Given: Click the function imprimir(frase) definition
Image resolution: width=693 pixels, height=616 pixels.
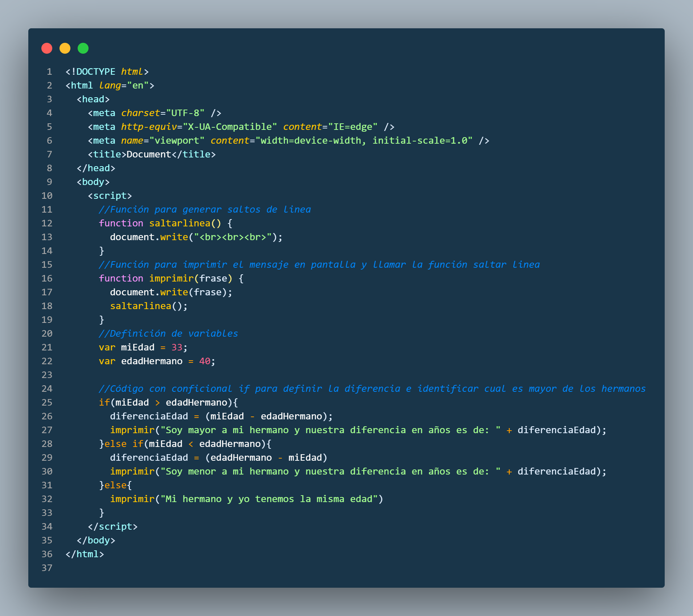Looking at the screenshot, I should 171,278.
